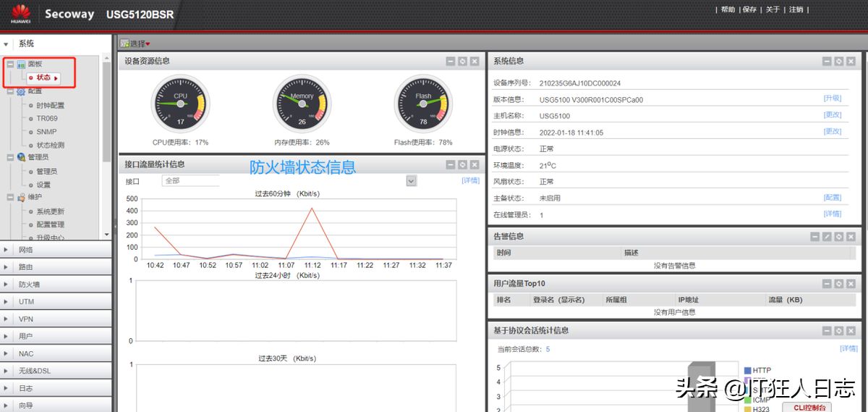Collapse the 系统信息 panel with minus icon
The image size is (868, 412).
[x=827, y=62]
